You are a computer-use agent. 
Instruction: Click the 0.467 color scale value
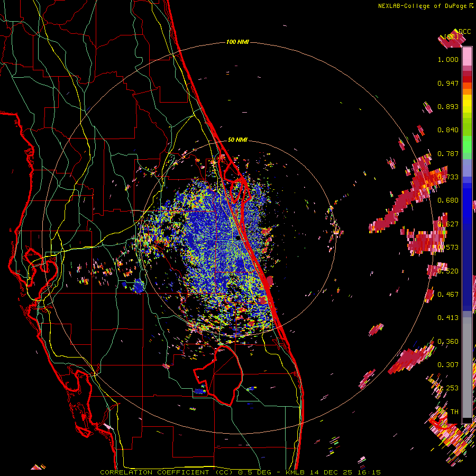448,294
